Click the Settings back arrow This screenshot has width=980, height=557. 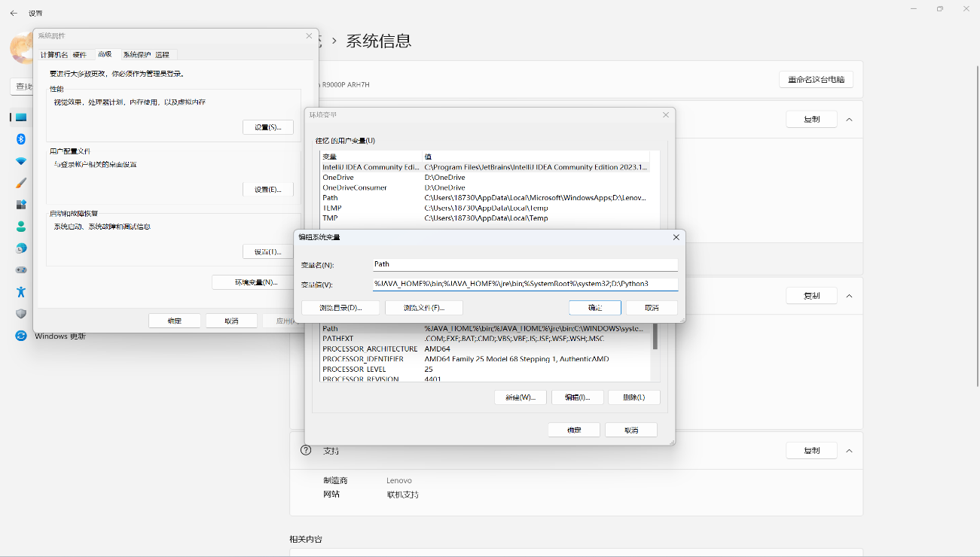(14, 13)
